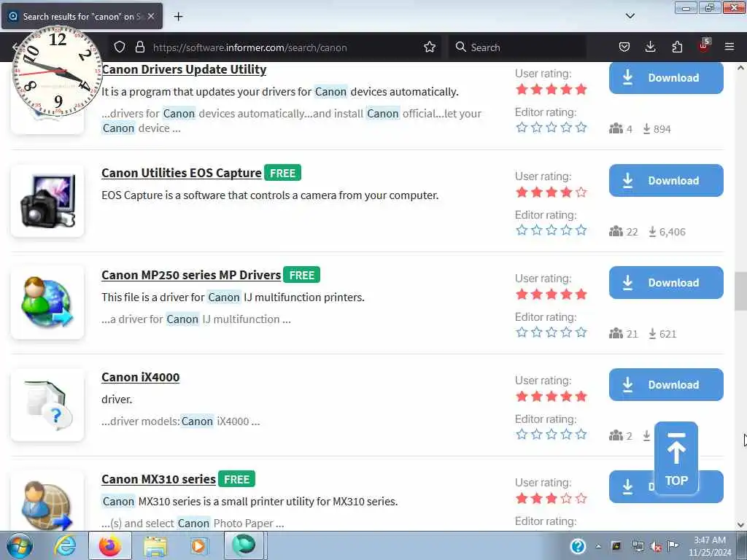Viewport: 747px width, 560px height.
Task: Click the blue help icon in system tray
Action: coord(578,546)
